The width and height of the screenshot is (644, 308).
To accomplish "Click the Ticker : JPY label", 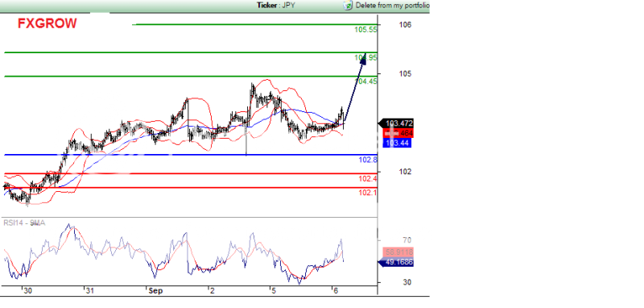I will click(276, 6).
